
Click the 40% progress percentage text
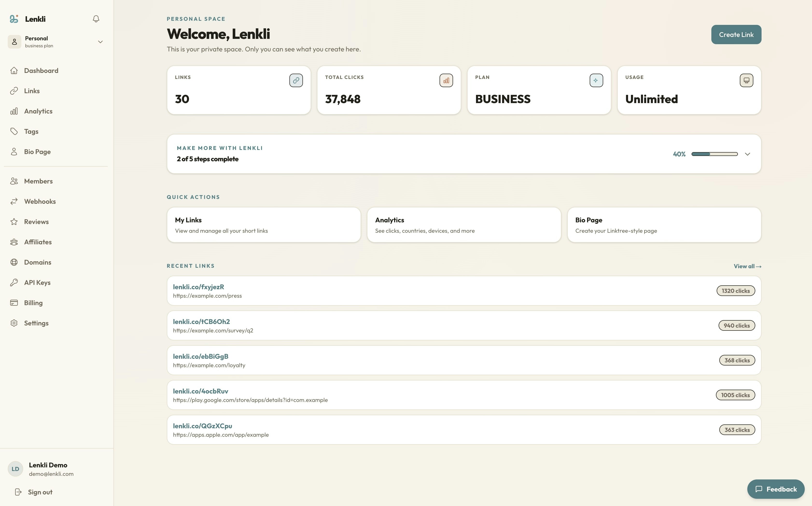pos(679,154)
